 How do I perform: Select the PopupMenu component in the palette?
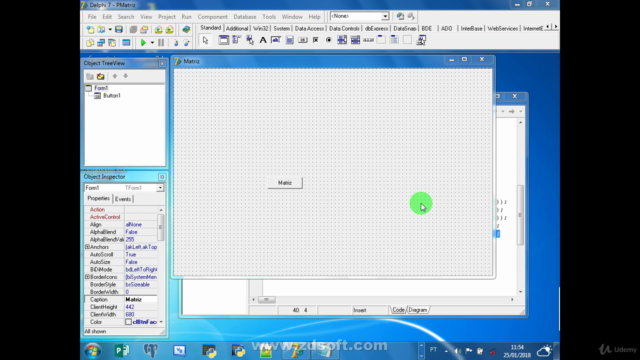pyautogui.click(x=250, y=40)
